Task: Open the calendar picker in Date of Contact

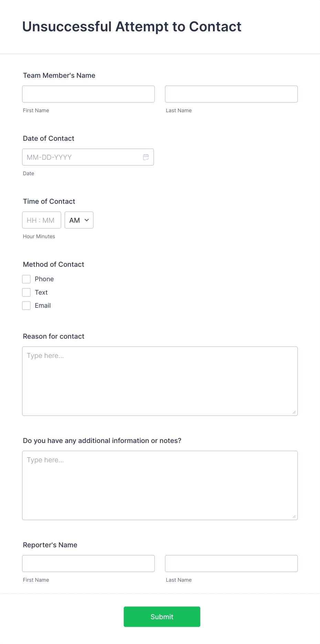Action: pos(146,157)
